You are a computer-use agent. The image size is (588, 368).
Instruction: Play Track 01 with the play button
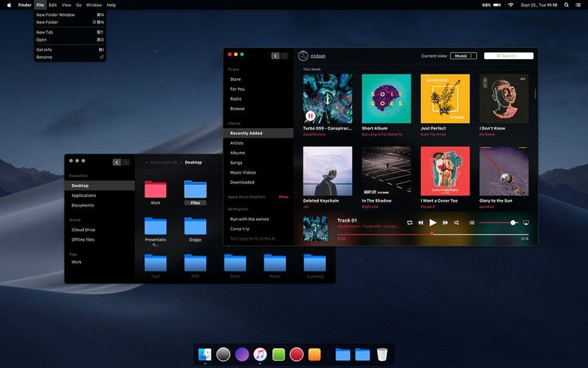(433, 222)
